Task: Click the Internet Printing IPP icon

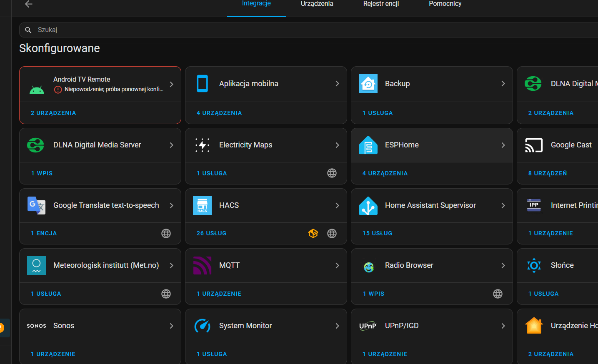Action: pyautogui.click(x=534, y=205)
